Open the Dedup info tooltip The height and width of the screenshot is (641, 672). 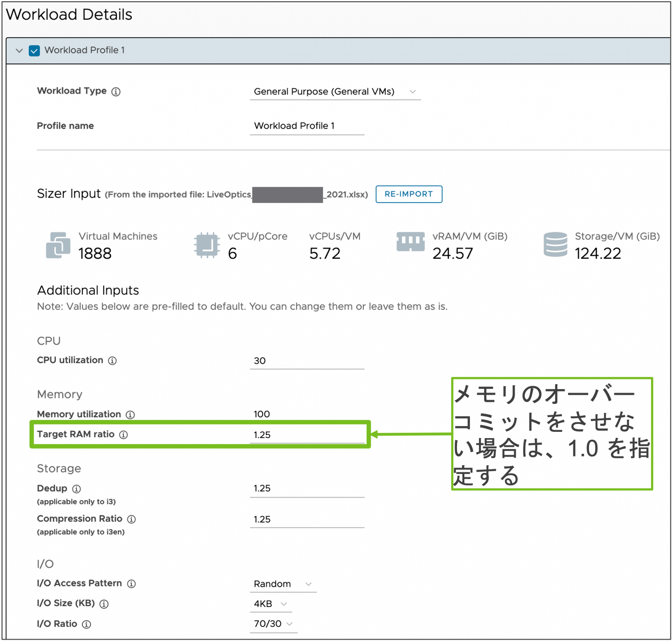(76, 489)
